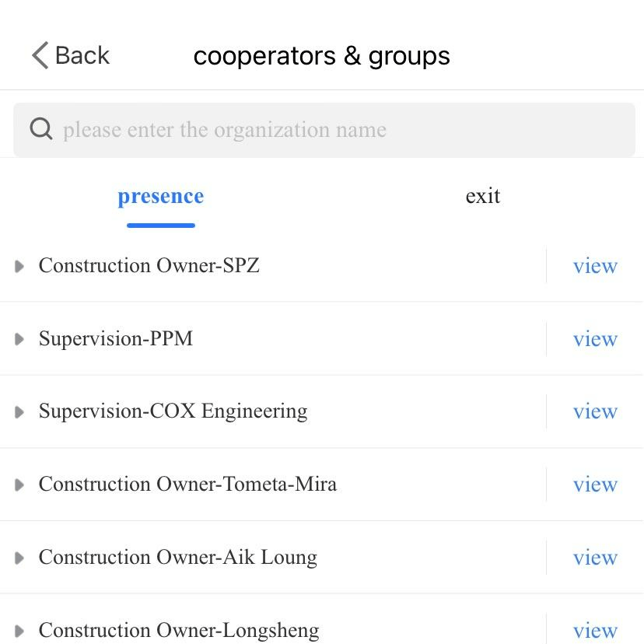Screen dimensions: 644x644
Task: View Construction Owner-Longsheng details
Action: tap(595, 630)
